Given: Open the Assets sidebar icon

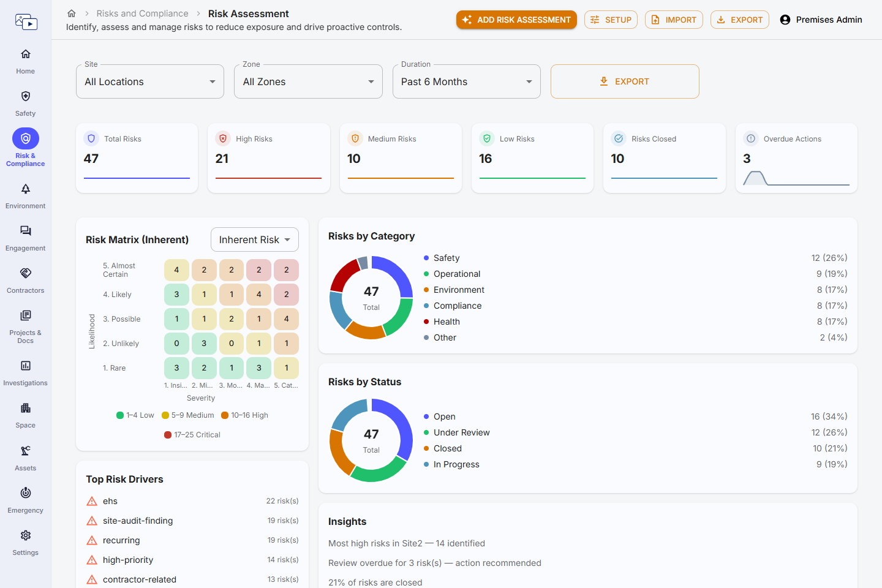Looking at the screenshot, I should [26, 451].
